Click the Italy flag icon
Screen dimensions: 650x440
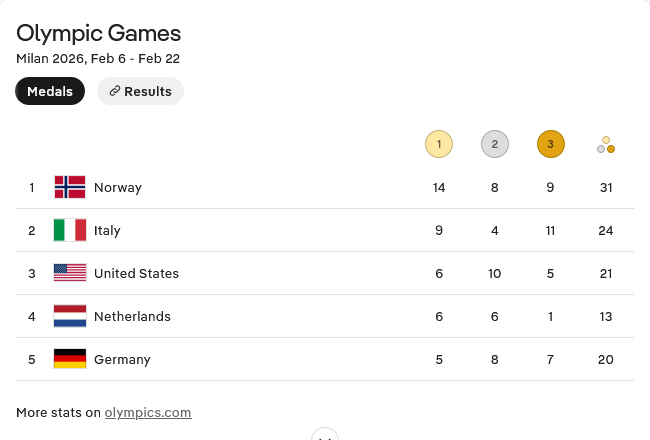click(70, 230)
